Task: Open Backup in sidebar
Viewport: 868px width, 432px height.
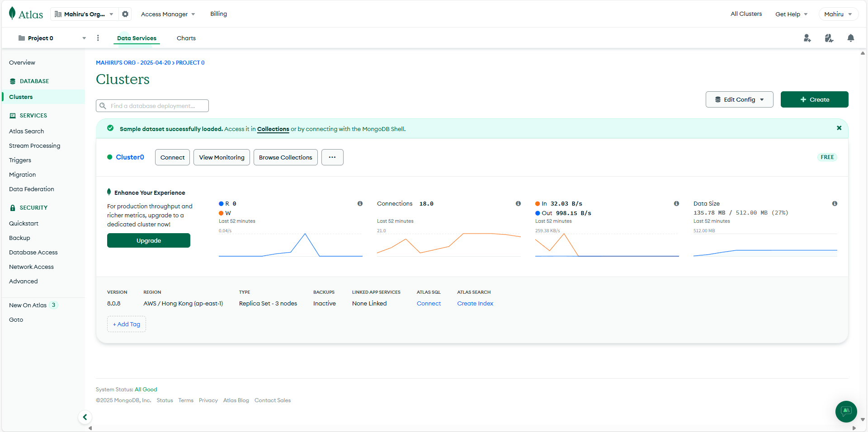Action: 19,238
